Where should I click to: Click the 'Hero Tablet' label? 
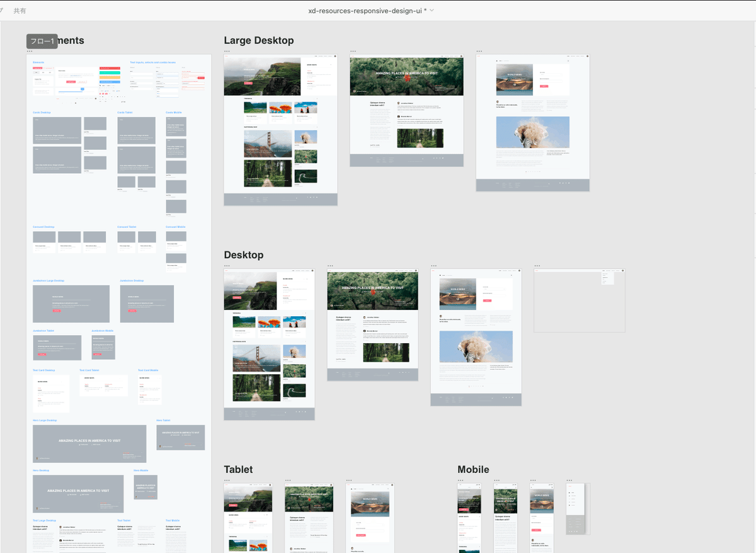(163, 420)
